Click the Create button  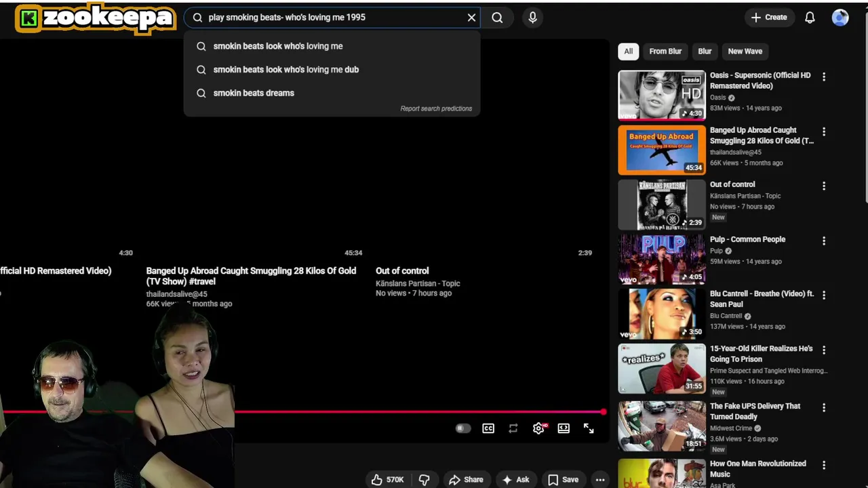coord(769,18)
